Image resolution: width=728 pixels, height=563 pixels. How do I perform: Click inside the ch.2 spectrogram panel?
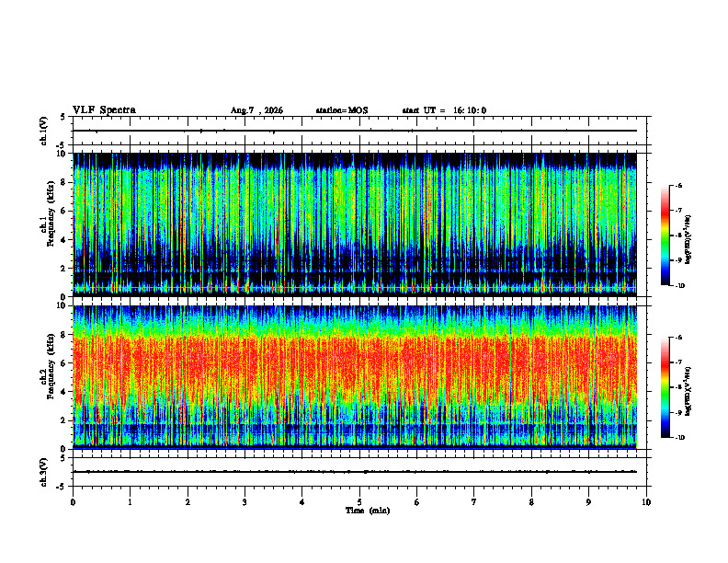click(x=355, y=377)
